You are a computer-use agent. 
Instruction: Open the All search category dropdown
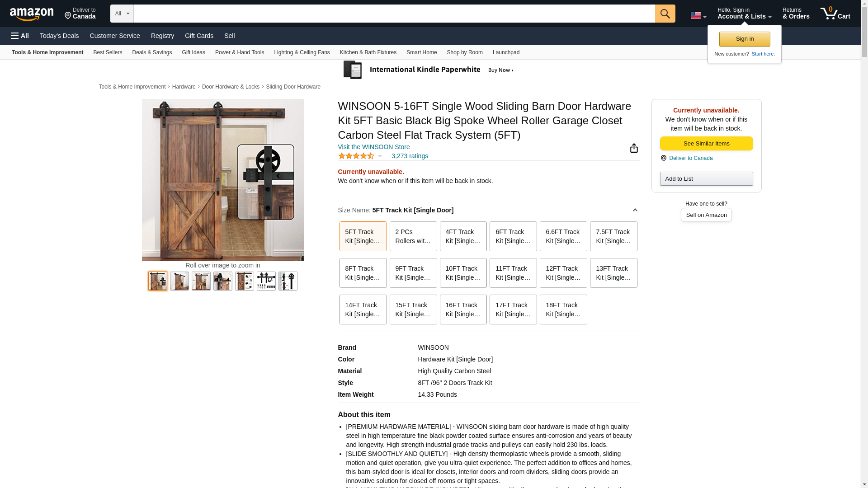[x=122, y=14]
